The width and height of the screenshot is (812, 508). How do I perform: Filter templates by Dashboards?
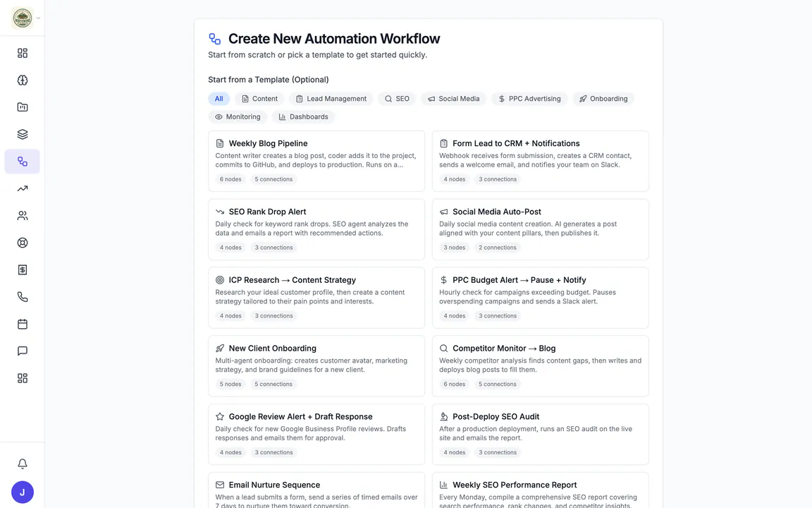coord(304,116)
